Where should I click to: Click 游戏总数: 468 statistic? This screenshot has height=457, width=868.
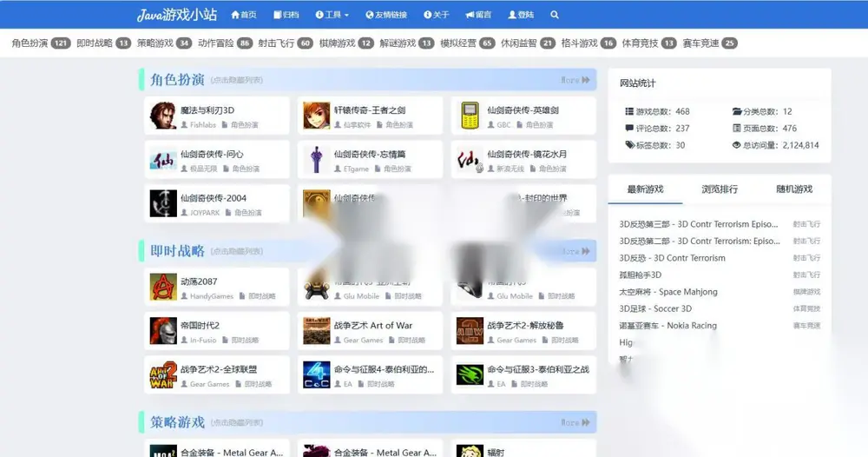tap(657, 112)
